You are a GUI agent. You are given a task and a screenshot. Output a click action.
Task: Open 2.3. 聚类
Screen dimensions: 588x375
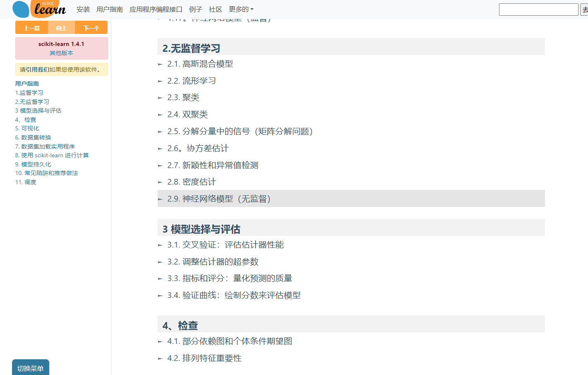click(x=183, y=97)
